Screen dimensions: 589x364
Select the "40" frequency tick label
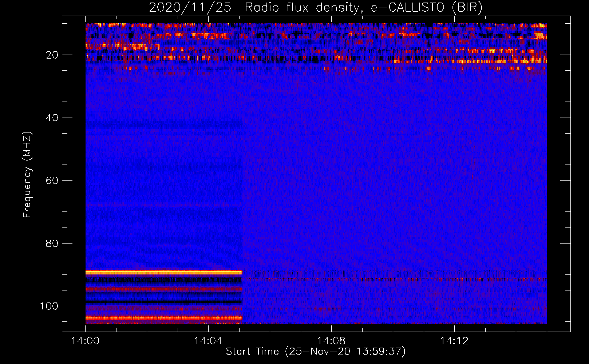(52, 118)
